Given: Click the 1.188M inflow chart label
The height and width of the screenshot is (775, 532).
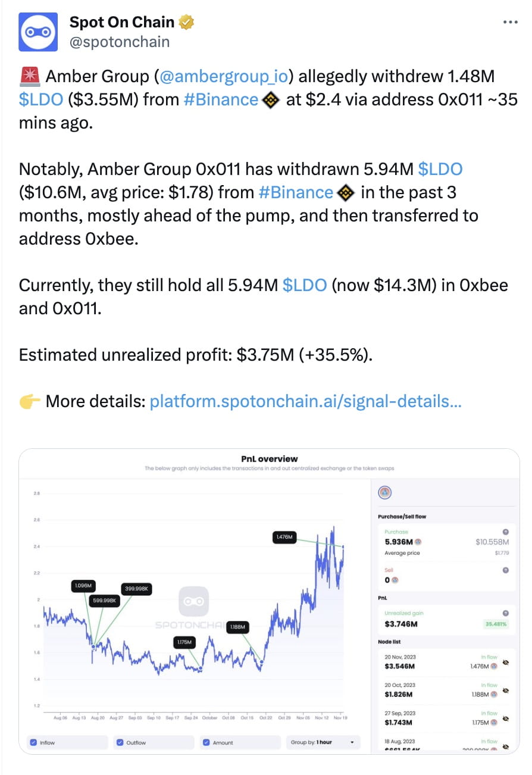Looking at the screenshot, I should [238, 627].
